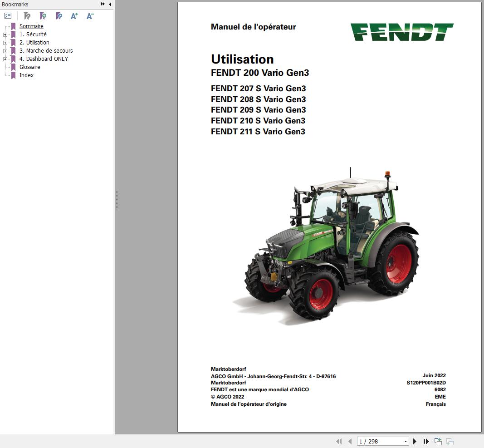Click the 'Juin 2022' date text
Screen dimensions: 484x448
pyautogui.click(x=434, y=375)
